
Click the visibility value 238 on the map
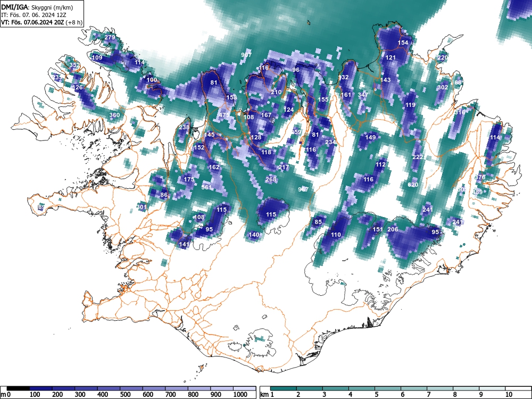(184, 127)
